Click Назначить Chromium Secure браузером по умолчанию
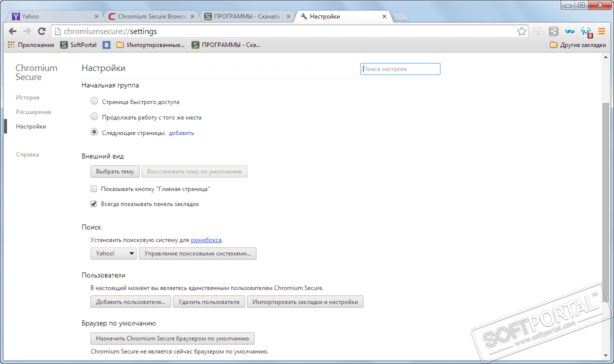The image size is (614, 364). pos(172,338)
